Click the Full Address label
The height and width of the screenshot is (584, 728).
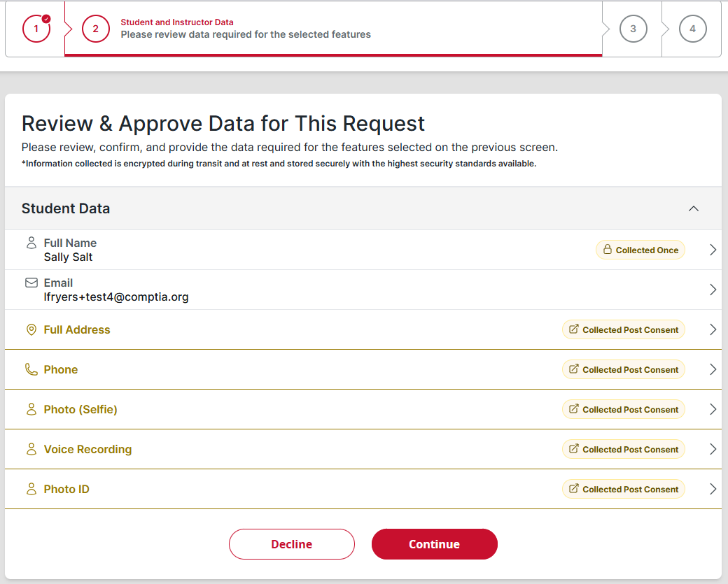(x=77, y=330)
